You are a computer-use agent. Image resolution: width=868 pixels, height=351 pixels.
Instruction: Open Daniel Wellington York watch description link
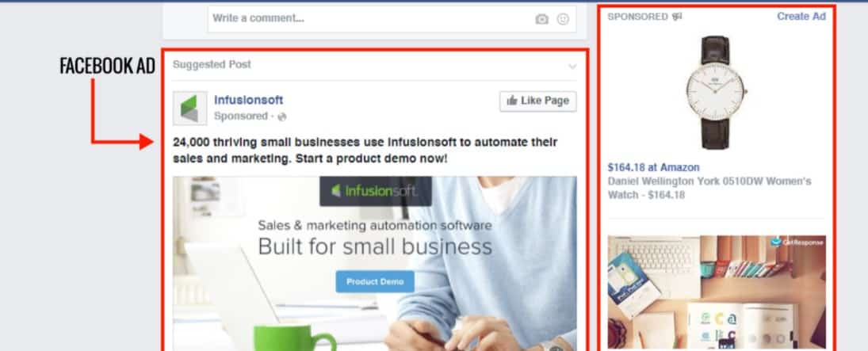[709, 189]
